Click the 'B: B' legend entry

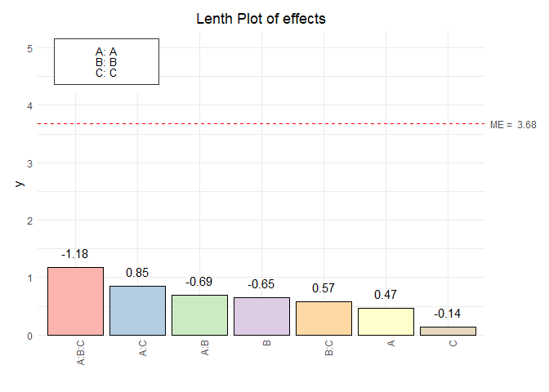[x=106, y=61]
